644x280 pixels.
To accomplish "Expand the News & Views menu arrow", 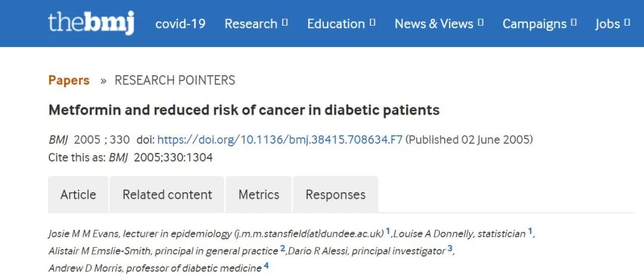I will click(481, 23).
